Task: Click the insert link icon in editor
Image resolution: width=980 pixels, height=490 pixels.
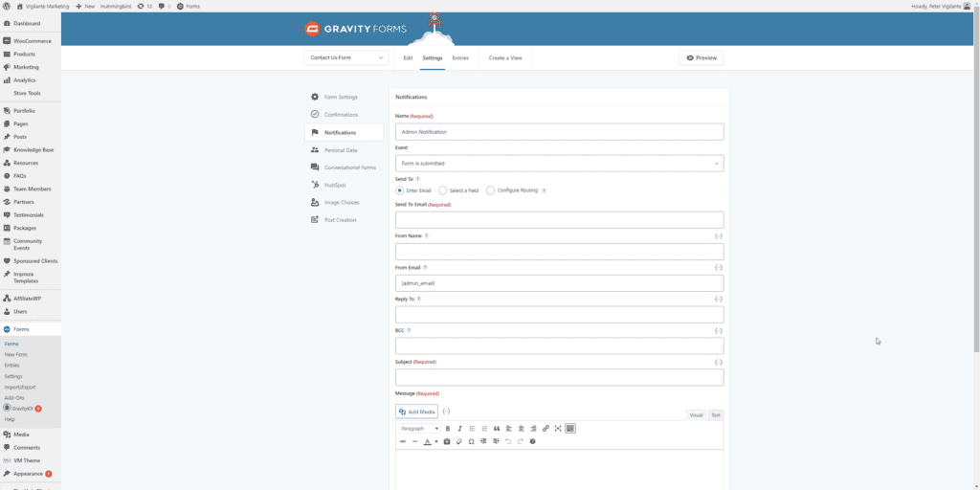Action: [x=546, y=429]
